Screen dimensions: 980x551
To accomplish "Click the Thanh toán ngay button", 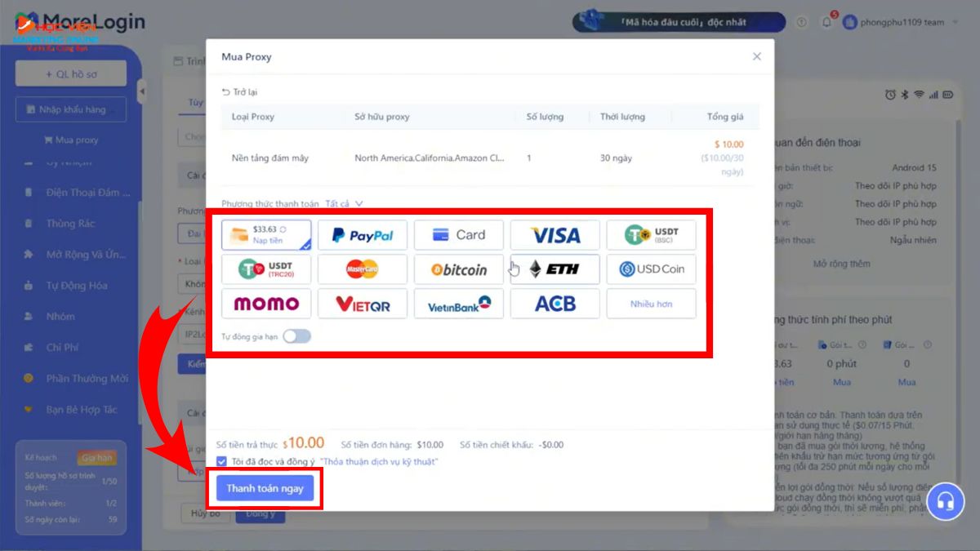I will tap(265, 488).
